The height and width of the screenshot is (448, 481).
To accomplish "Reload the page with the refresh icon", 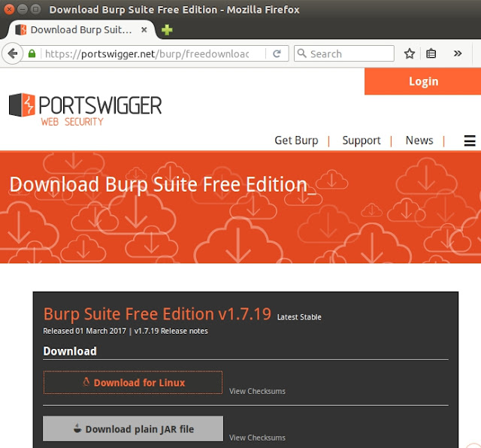I will [277, 53].
